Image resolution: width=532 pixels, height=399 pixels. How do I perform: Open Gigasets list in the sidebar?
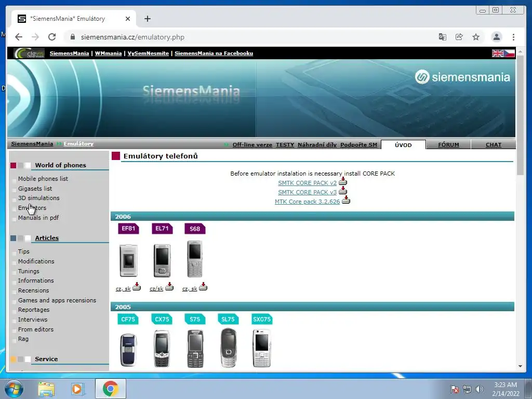click(35, 188)
